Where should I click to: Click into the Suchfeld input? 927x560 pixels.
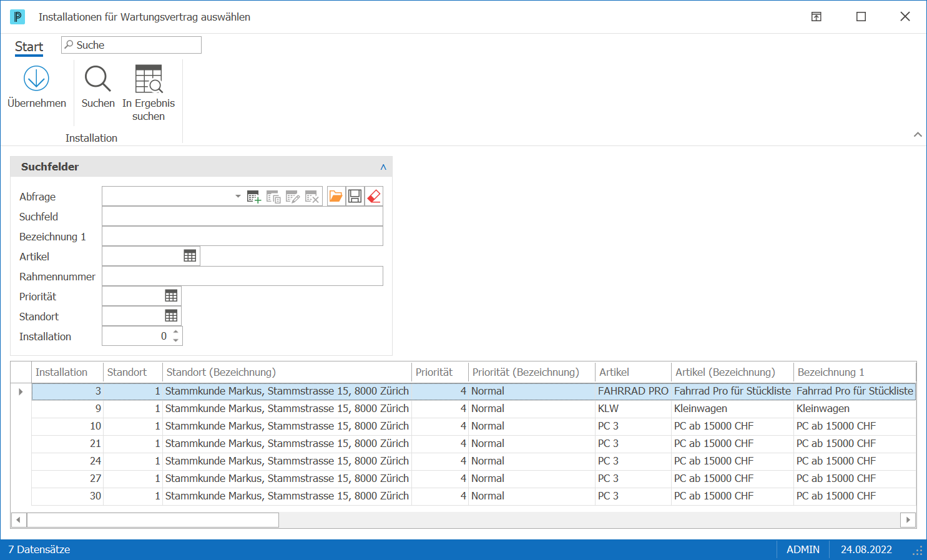pyautogui.click(x=242, y=216)
